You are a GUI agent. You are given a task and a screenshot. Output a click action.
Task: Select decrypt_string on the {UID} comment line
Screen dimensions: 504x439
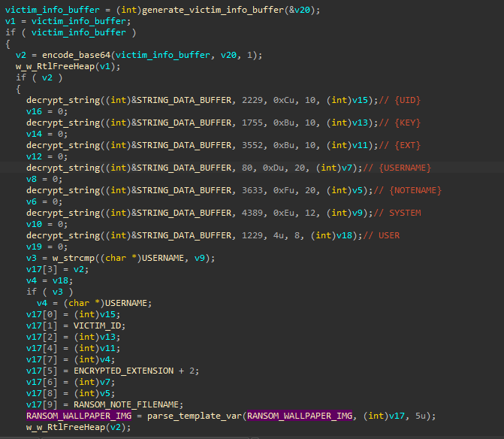click(63, 99)
